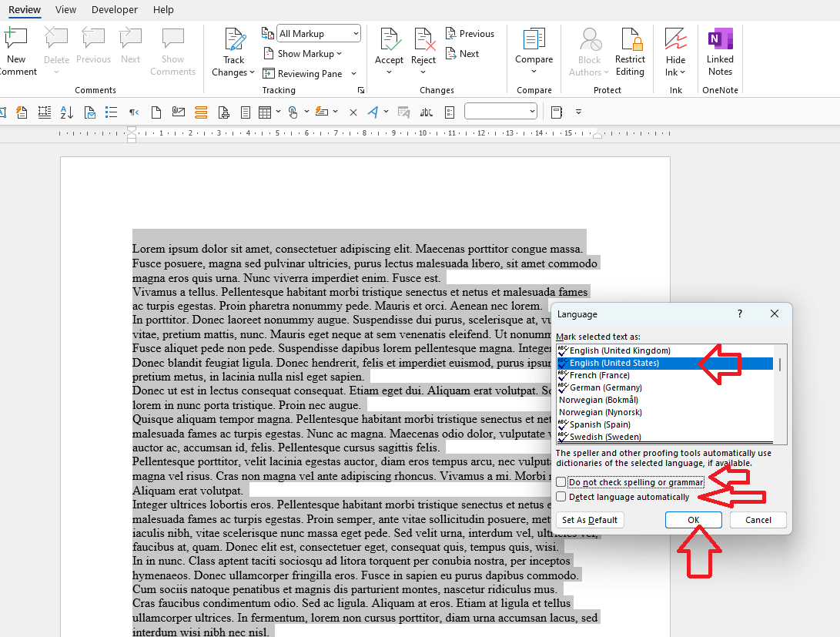Viewport: 840px width, 637px height.
Task: Choose German (Germany) language
Action: 664,387
